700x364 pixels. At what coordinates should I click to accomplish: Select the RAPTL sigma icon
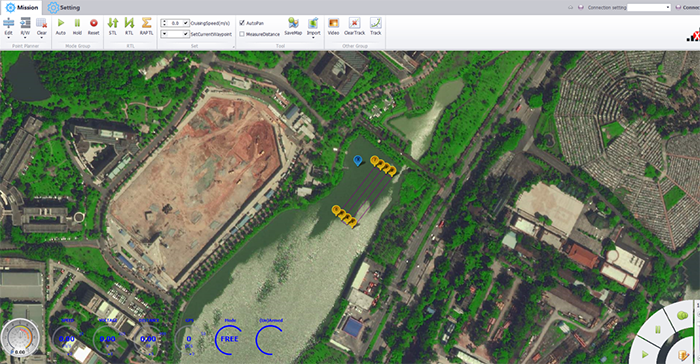146,23
